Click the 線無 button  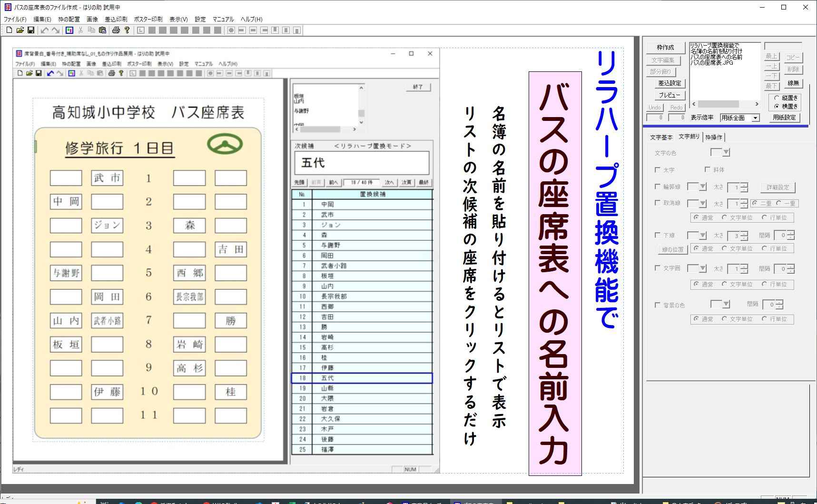(793, 83)
